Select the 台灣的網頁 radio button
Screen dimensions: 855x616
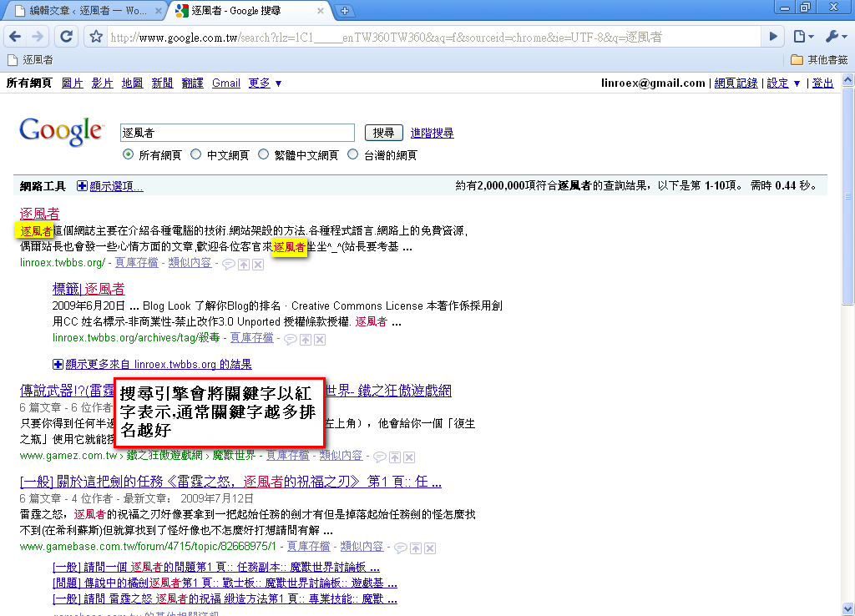353,154
